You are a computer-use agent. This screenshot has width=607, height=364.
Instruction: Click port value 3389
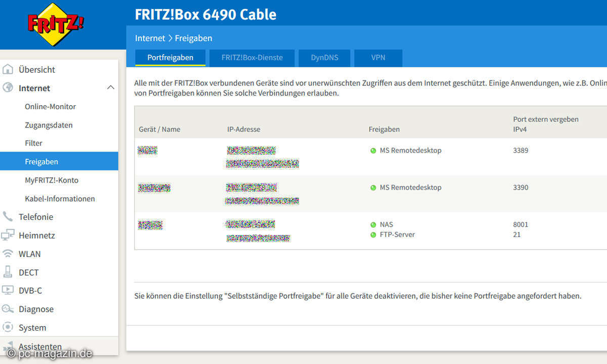pyautogui.click(x=521, y=150)
